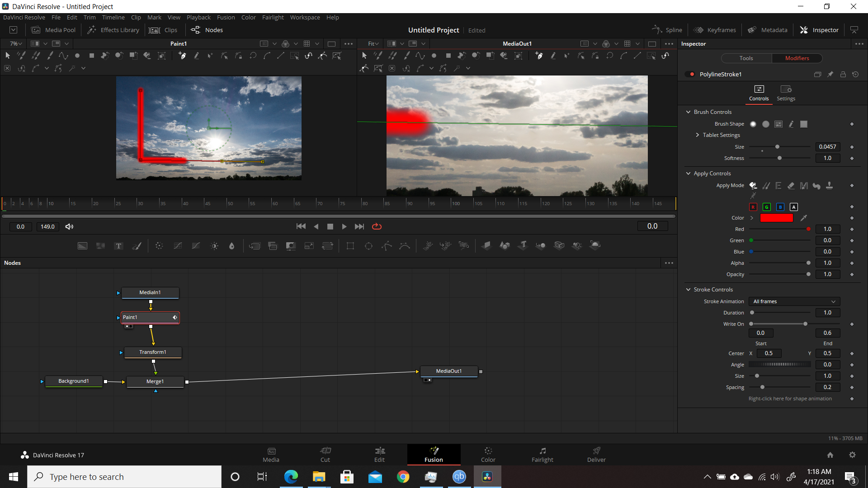
Task: Switch to the Modifiers tab
Action: coord(797,58)
